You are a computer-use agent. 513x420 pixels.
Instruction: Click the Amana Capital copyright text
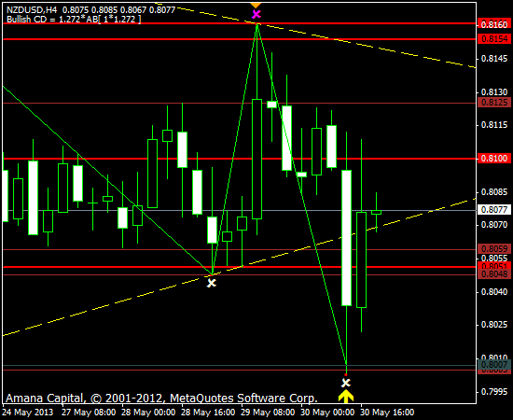162,399
